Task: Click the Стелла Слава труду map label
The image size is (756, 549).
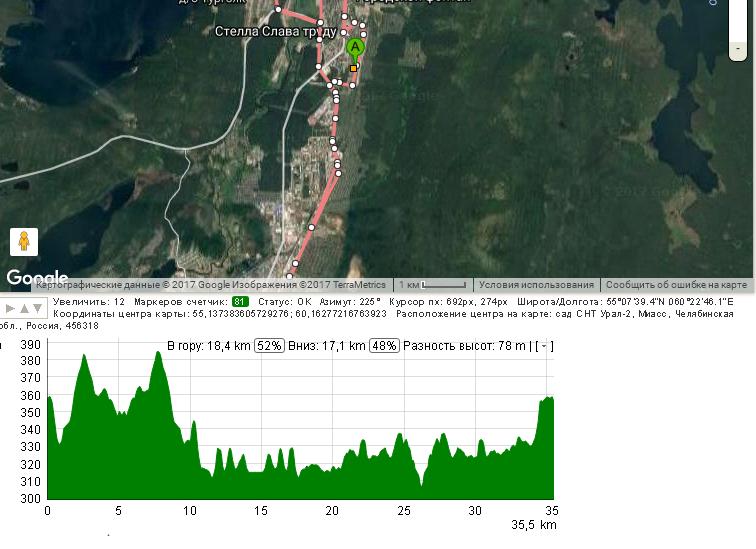Action: (x=275, y=31)
